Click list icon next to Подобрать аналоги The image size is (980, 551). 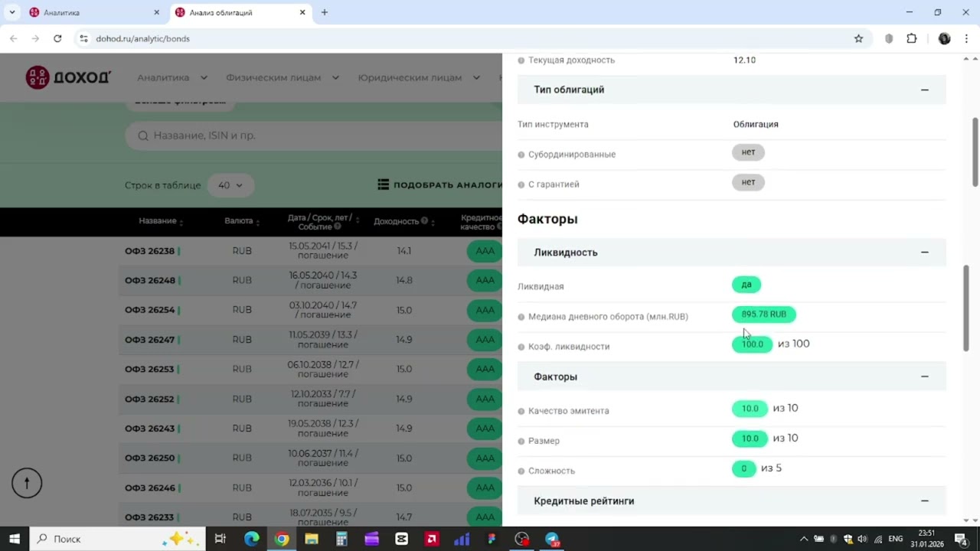(384, 184)
